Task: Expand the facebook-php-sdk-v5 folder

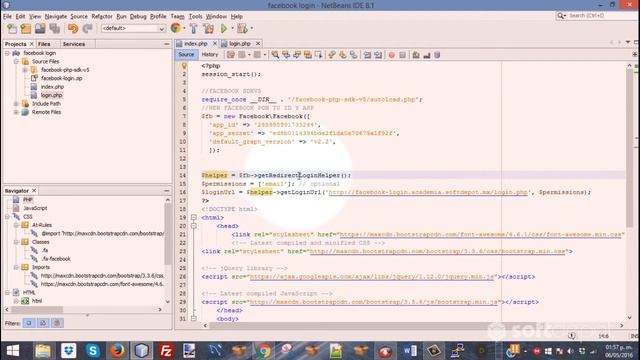Action: tap(25, 70)
